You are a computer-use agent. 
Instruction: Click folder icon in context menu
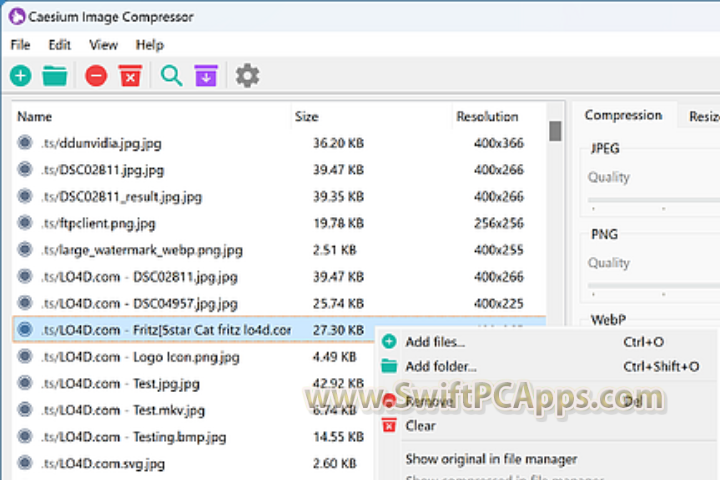(x=389, y=366)
